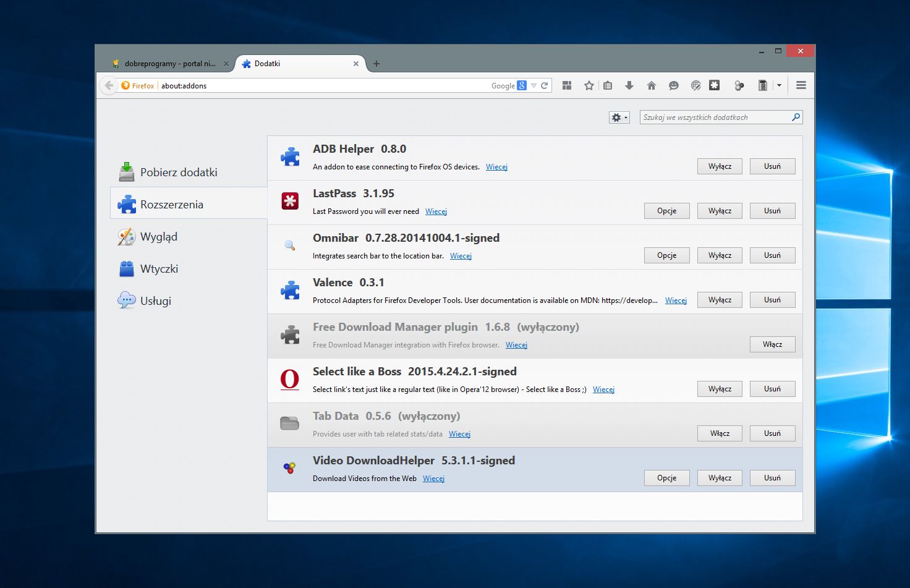The width and height of the screenshot is (910, 588).
Task: Click the Firefox identity icon in address bar
Action: click(x=125, y=86)
